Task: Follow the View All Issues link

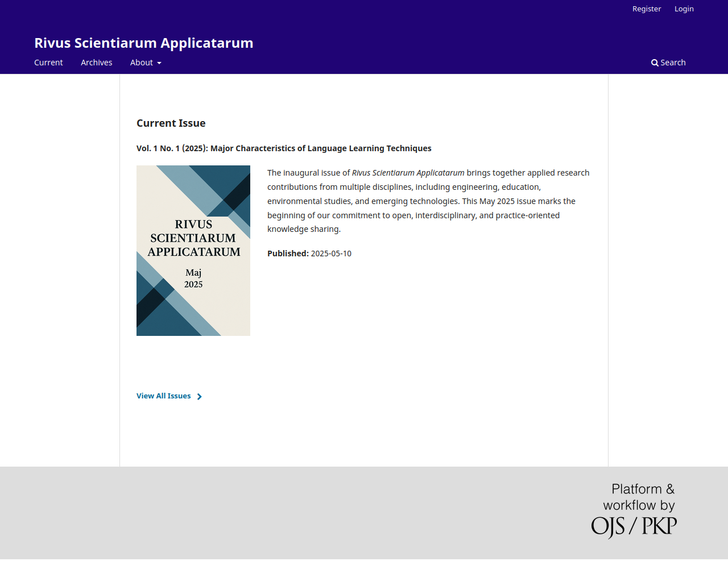Action: pyautogui.click(x=164, y=396)
